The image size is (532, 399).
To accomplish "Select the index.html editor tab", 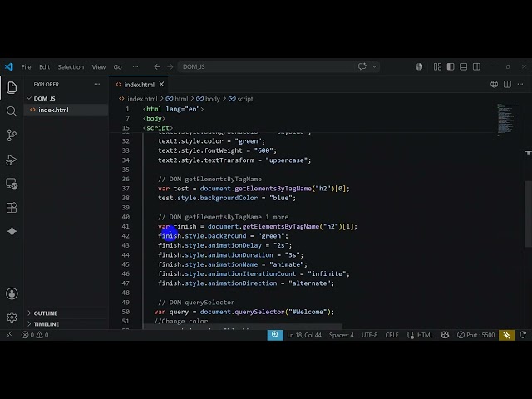I will (139, 85).
